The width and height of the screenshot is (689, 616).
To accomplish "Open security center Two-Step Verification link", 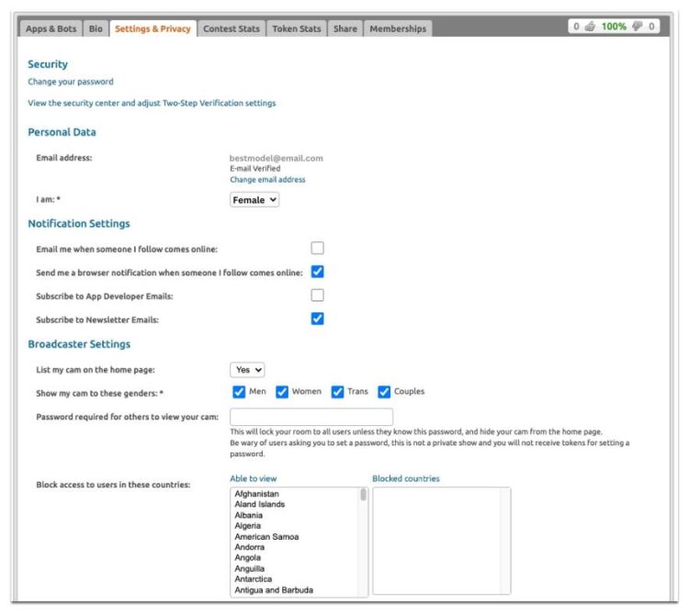I will [x=152, y=103].
